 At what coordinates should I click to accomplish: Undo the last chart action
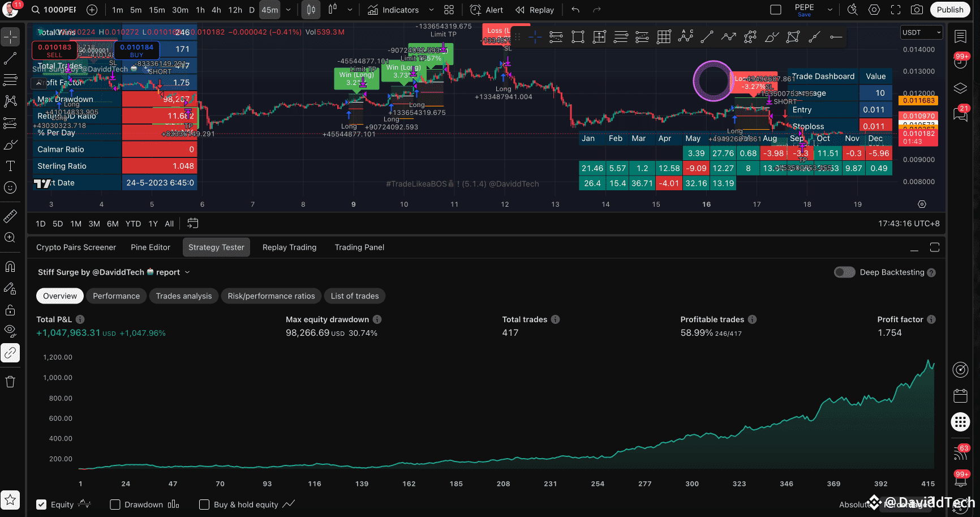pos(575,10)
